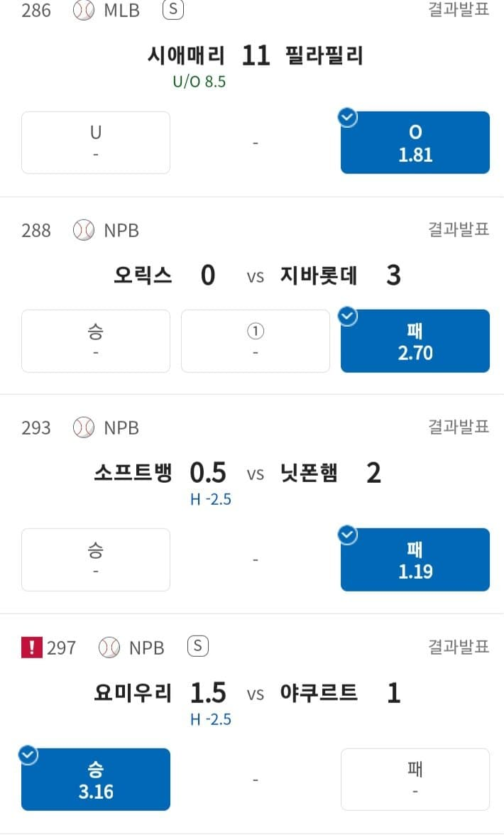Click the S badge on match 286
The height and width of the screenshot is (840, 504).
point(172,10)
